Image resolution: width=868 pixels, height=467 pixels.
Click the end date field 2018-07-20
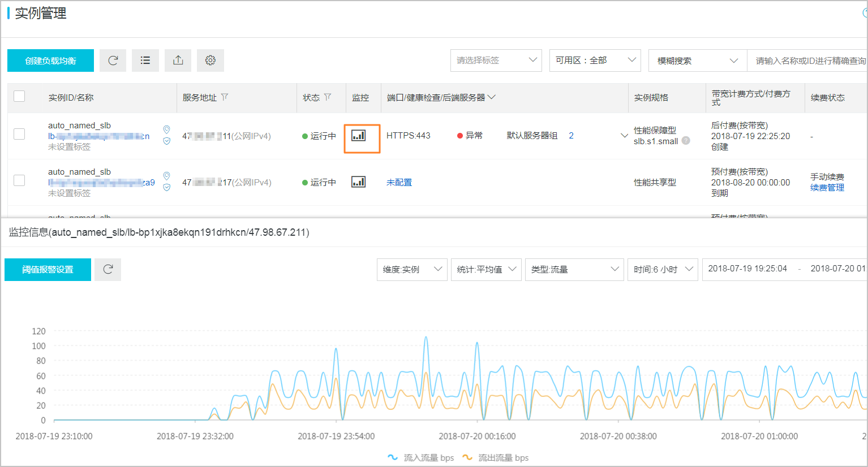click(x=839, y=269)
